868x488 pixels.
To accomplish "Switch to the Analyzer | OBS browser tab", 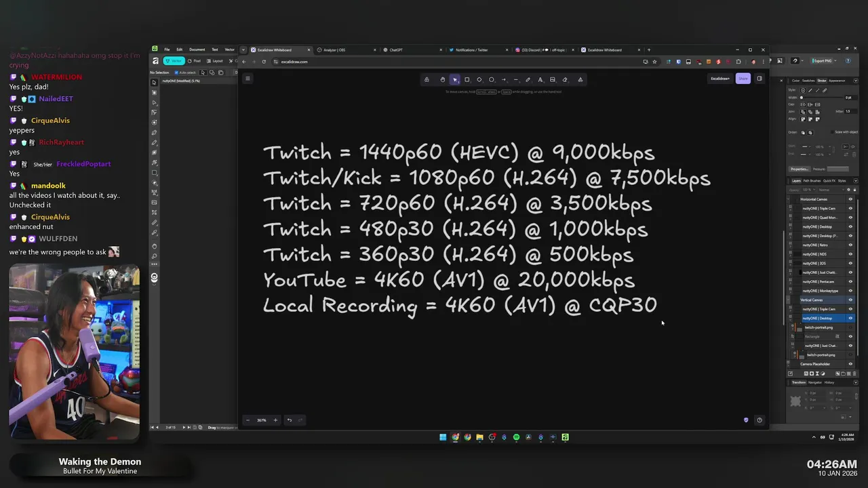I will 346,49.
